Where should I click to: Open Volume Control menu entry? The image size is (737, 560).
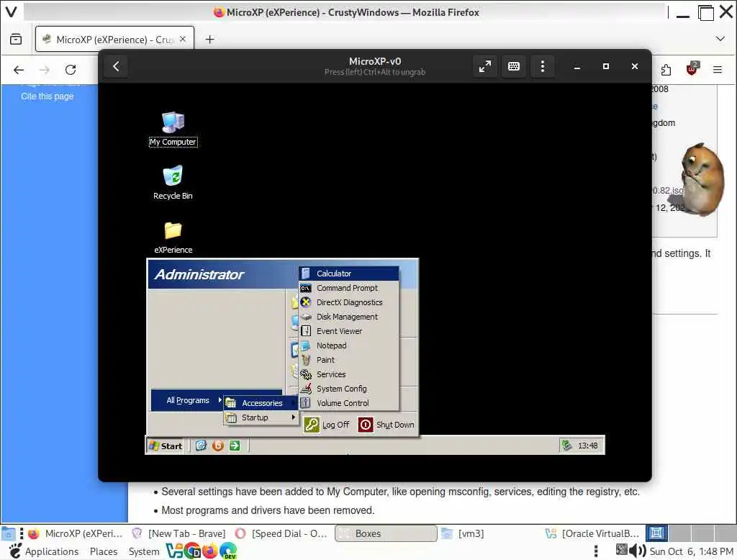click(x=349, y=403)
